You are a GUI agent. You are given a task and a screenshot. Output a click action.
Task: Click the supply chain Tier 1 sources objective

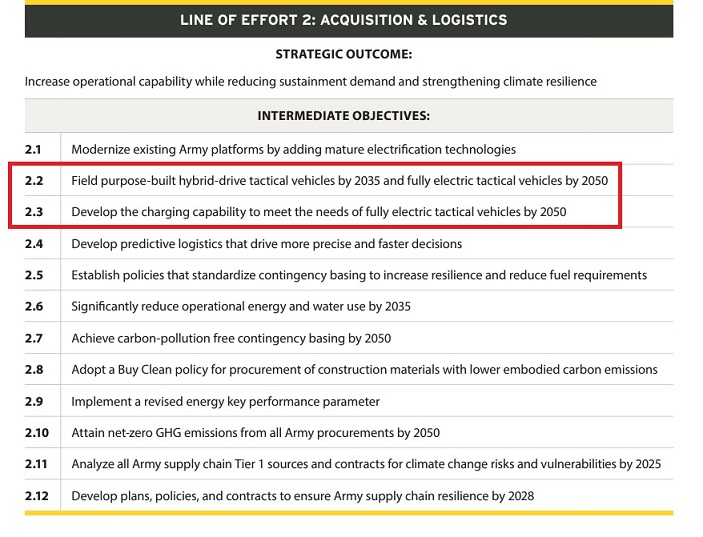(366, 464)
